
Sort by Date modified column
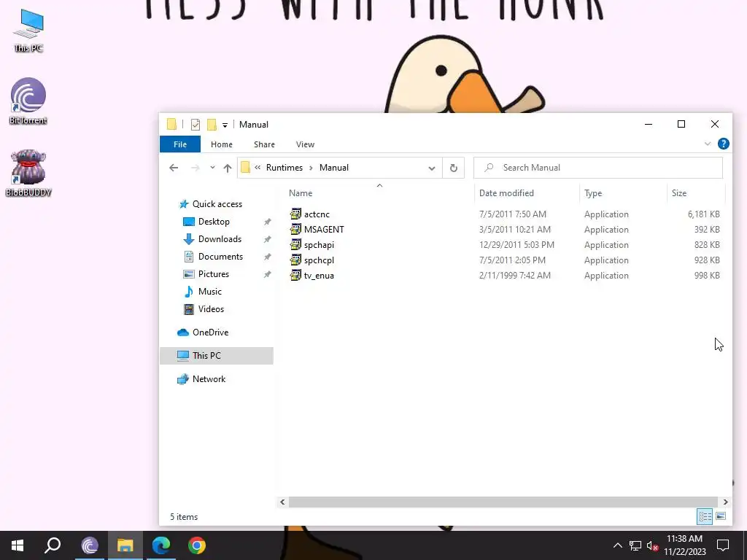[x=506, y=192]
